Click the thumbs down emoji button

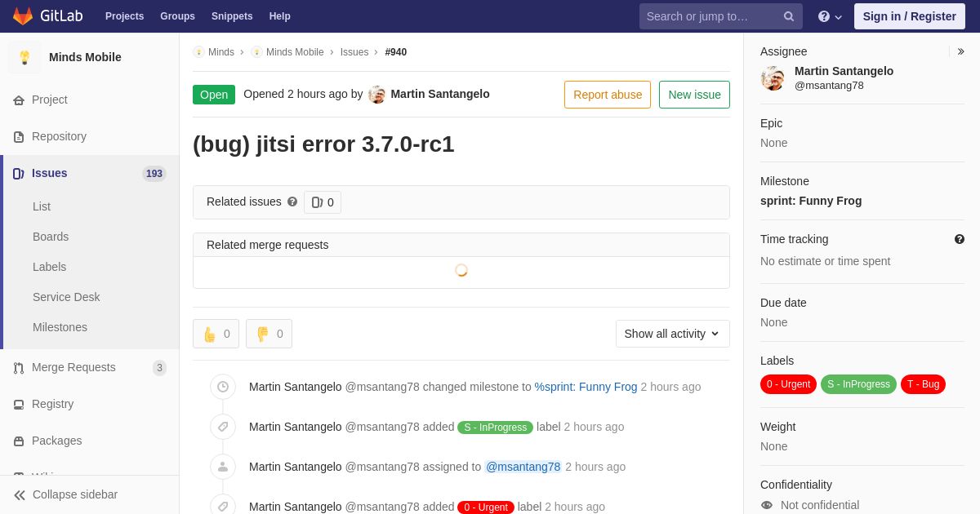click(x=269, y=334)
